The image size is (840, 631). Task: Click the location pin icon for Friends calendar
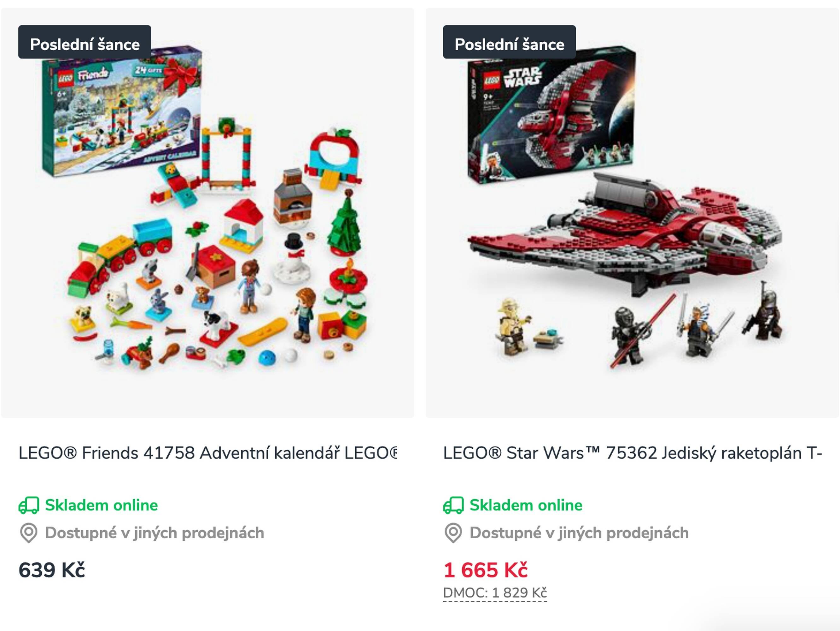click(x=28, y=533)
